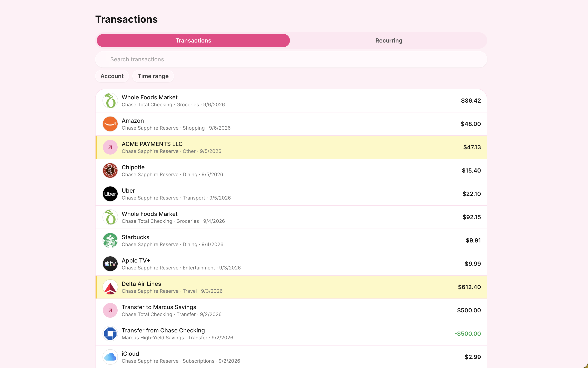Click the Chipotle logo icon
588x368 pixels.
[110, 171]
